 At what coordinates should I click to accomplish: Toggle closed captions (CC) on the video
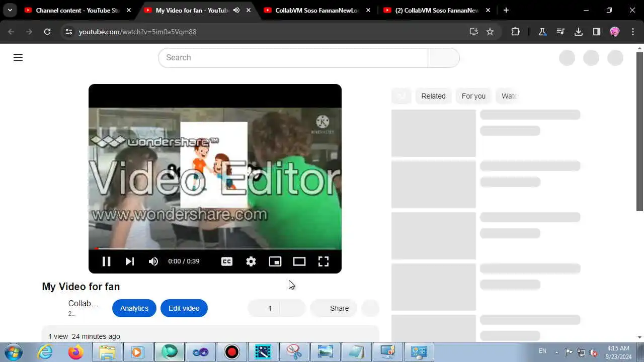point(227,261)
